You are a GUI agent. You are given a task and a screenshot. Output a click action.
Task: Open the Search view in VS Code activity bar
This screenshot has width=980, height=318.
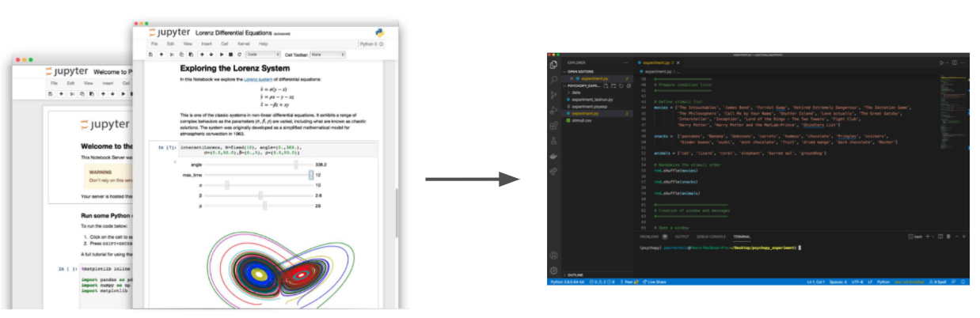click(553, 80)
